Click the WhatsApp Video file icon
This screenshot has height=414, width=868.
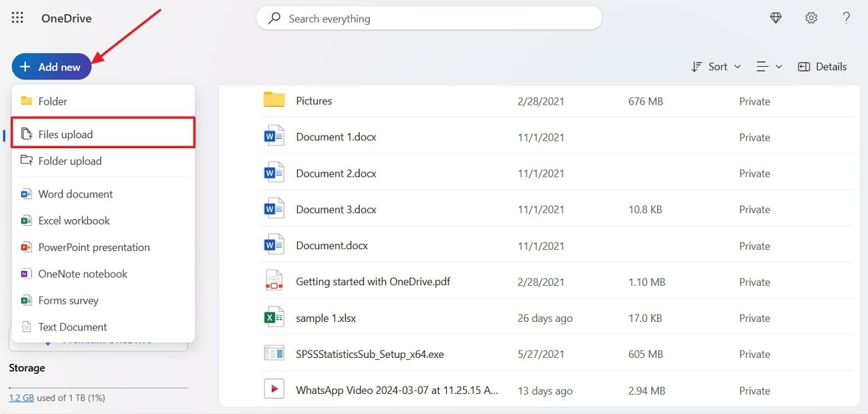[x=274, y=389]
